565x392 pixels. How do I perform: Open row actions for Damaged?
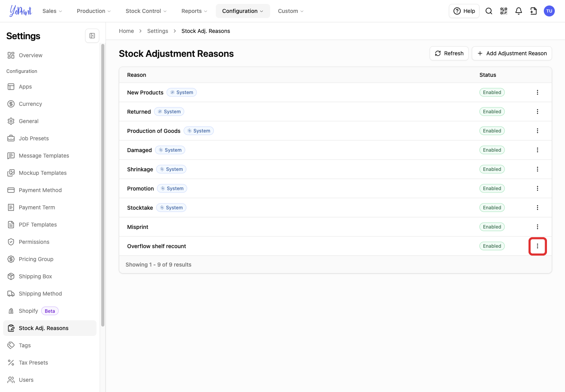pyautogui.click(x=538, y=150)
